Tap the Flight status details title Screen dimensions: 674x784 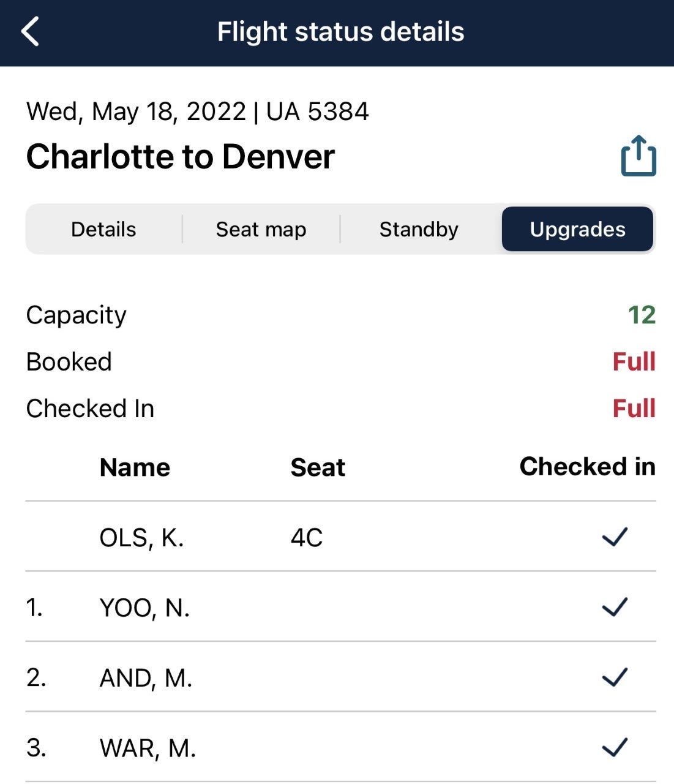tap(340, 31)
